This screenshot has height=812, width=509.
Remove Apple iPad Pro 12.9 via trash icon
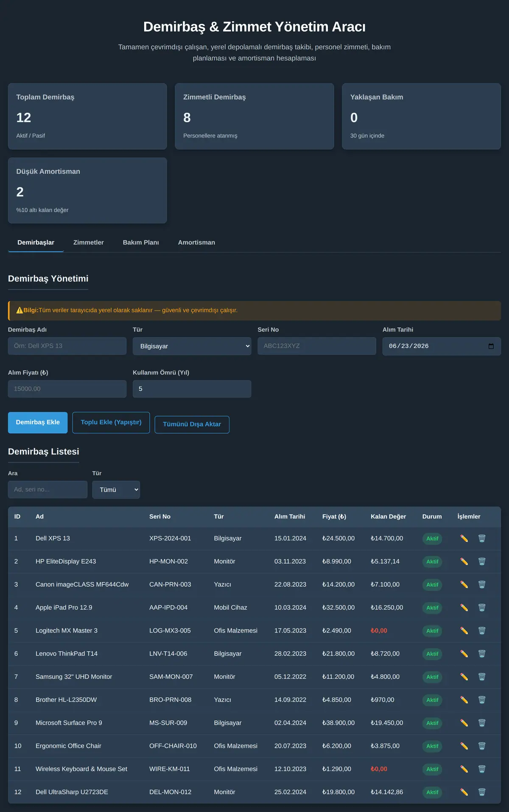(482, 608)
